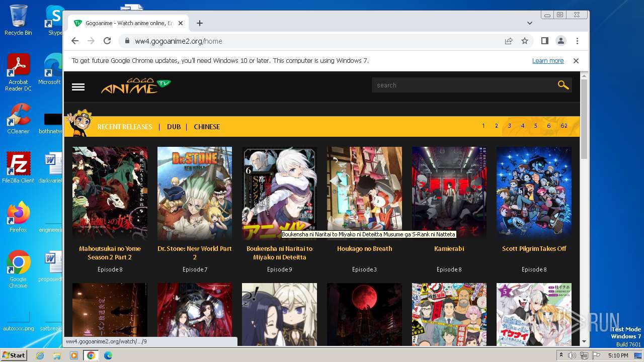Go to page 4
Image resolution: width=644 pixels, height=362 pixels.
(x=522, y=126)
